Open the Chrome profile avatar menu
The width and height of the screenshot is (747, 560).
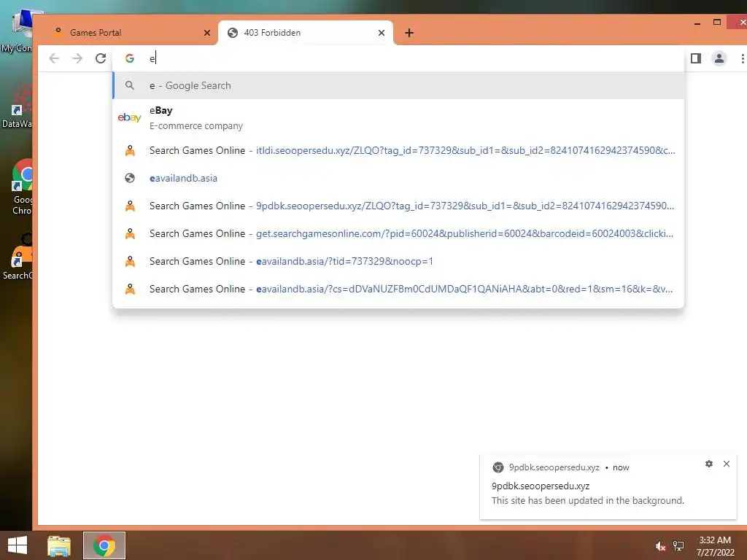pos(719,58)
